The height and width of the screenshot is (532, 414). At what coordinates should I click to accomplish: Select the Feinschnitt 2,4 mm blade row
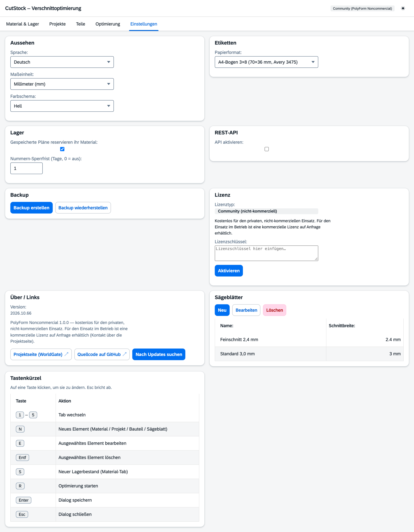point(309,340)
